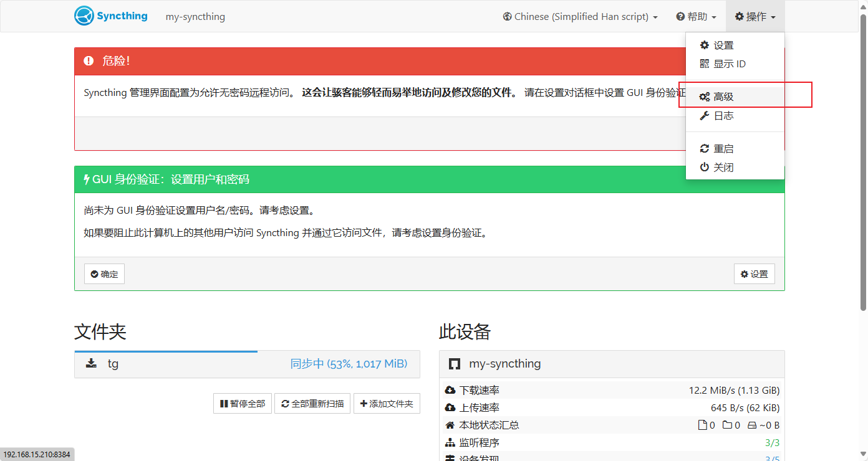This screenshot has height=461, width=868.
Task: Click the gear icon beside 设置 menu entry
Action: point(705,45)
